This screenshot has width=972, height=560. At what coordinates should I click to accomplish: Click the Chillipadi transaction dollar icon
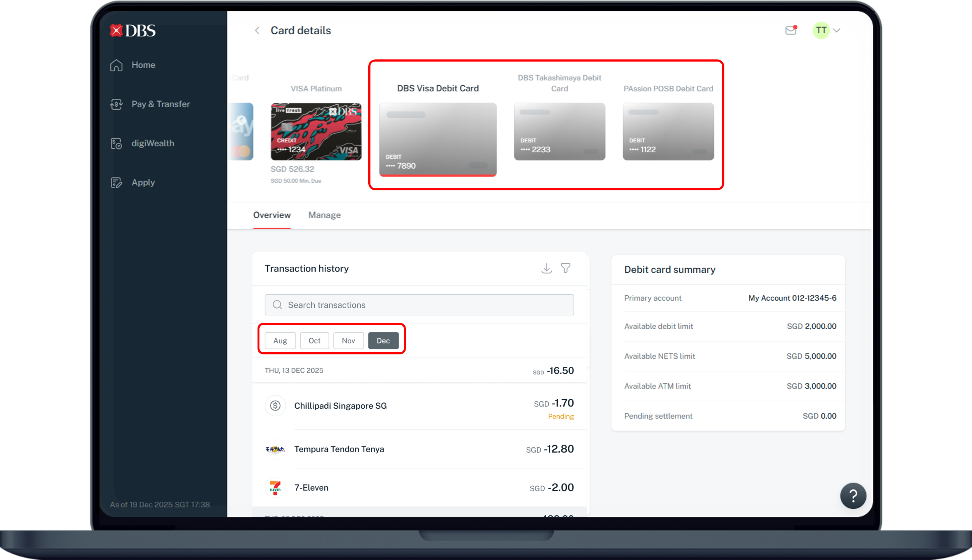click(x=275, y=405)
